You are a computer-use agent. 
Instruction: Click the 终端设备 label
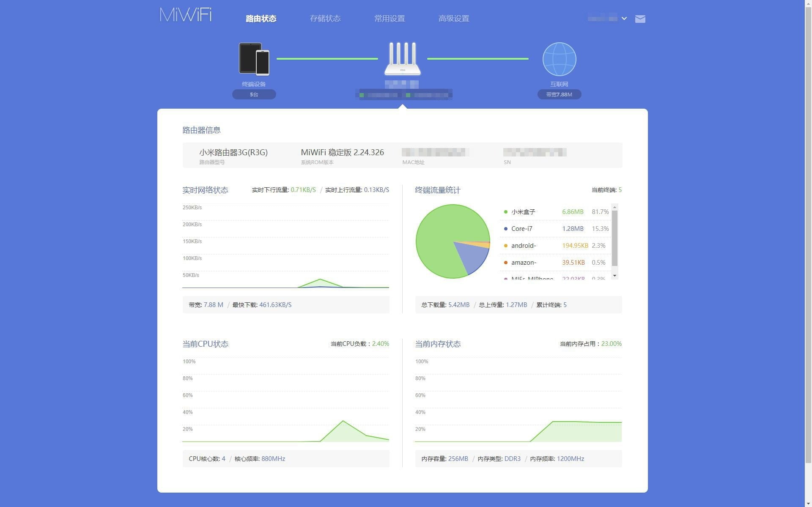coord(254,84)
